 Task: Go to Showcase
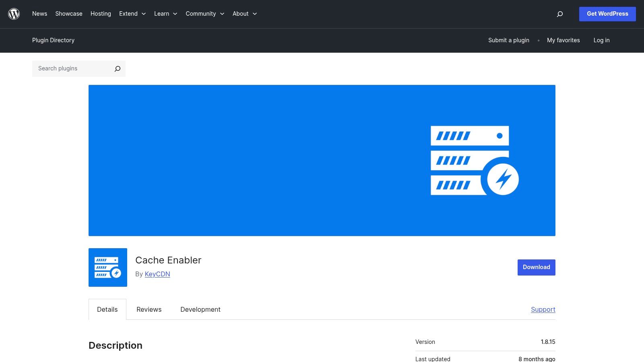coord(69,14)
